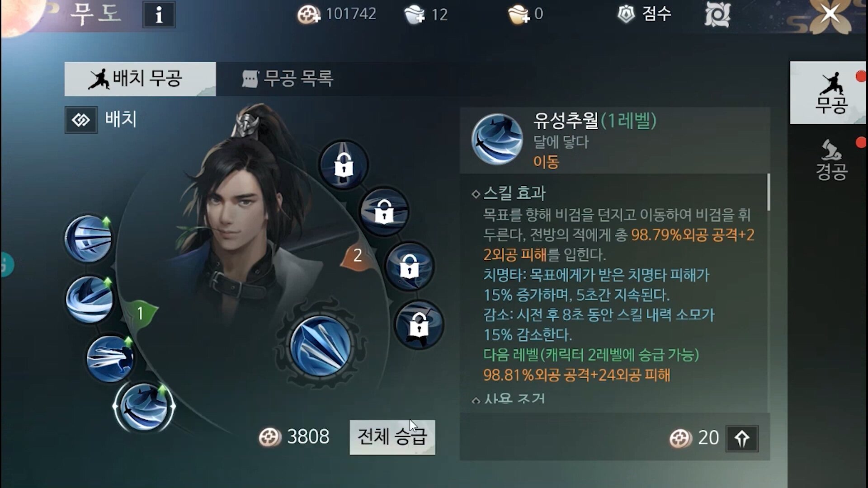Open the 무공 목록 tab
The width and height of the screenshot is (868, 488).
point(288,79)
